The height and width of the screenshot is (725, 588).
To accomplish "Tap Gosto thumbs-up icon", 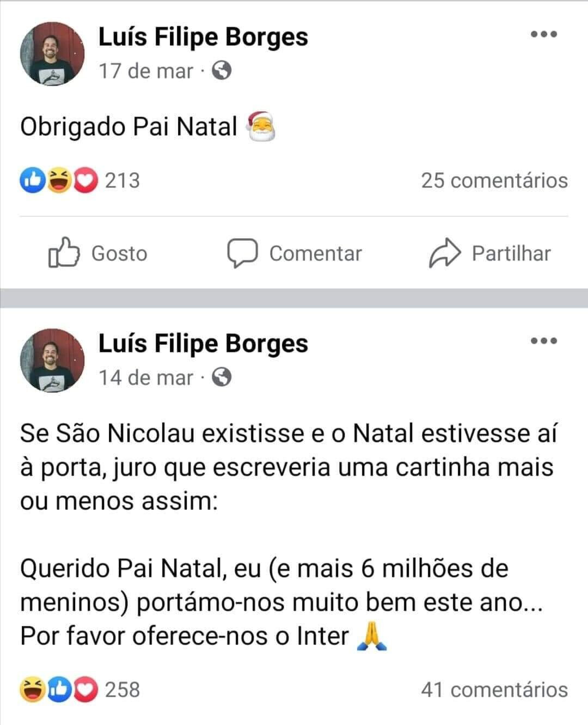I will pyautogui.click(x=64, y=252).
